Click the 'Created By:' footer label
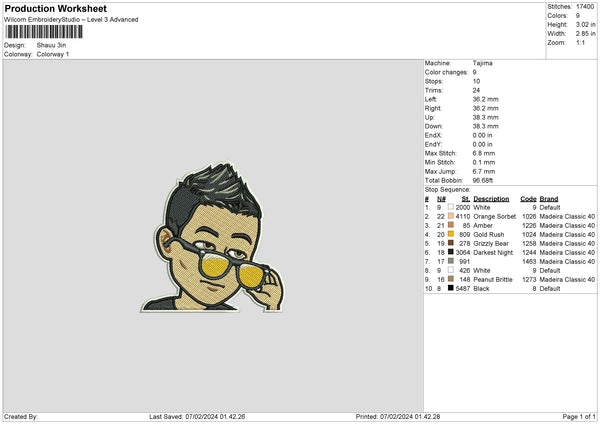600x424 pixels. 21,416
